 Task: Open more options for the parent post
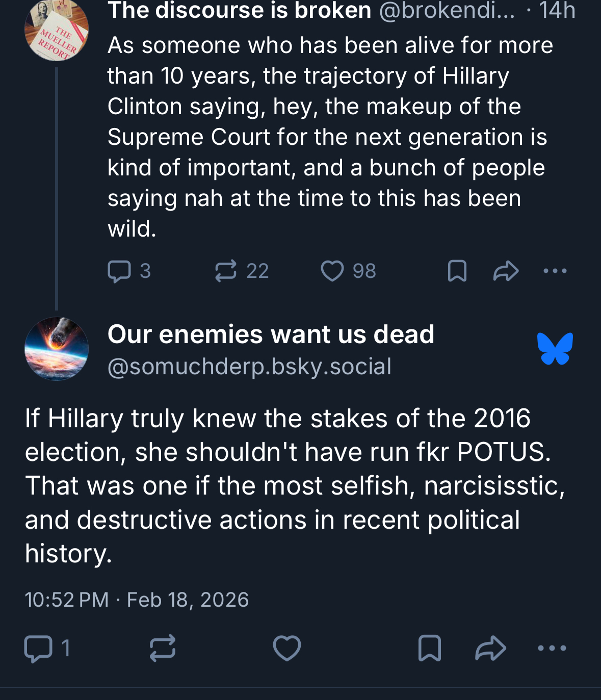click(x=555, y=271)
